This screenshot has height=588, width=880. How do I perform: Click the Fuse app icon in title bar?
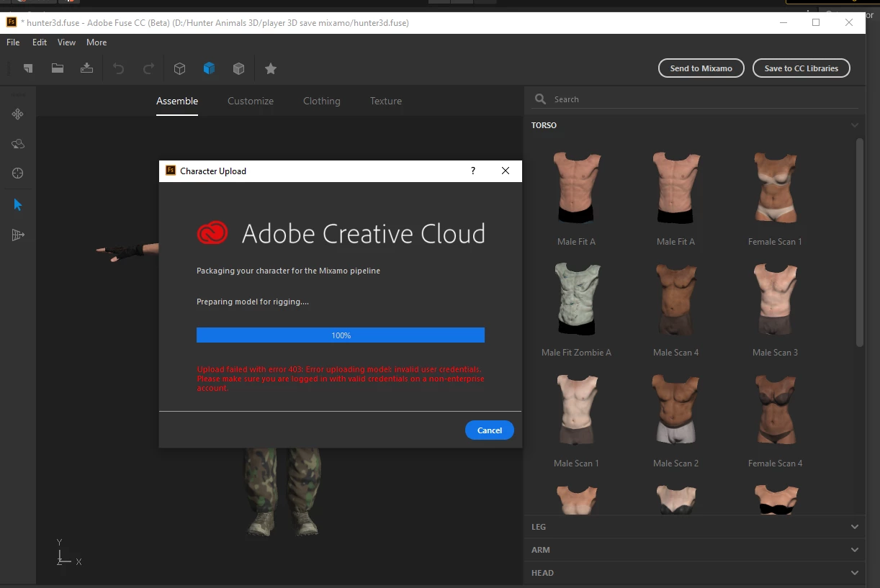(x=12, y=22)
